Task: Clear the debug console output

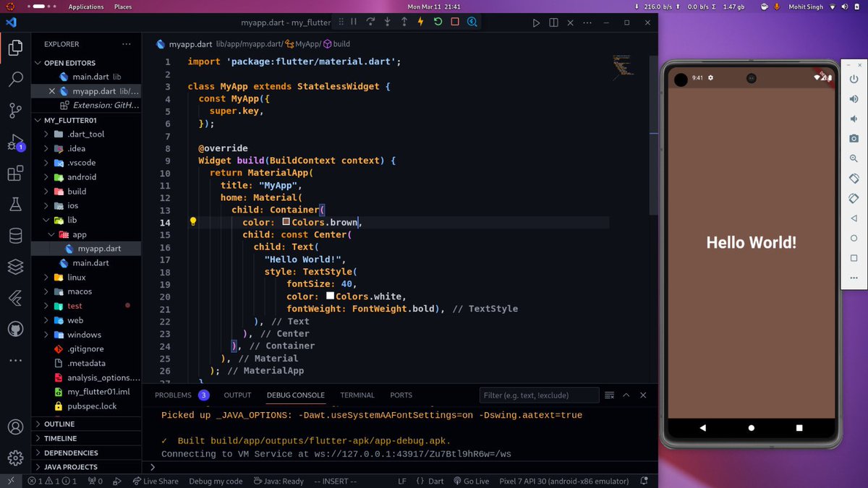Action: point(609,395)
